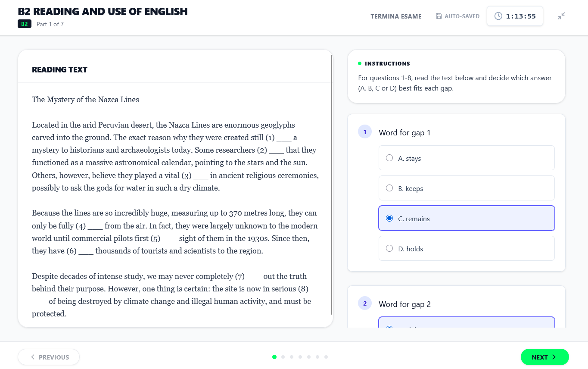588x369 pixels.
Task: Click the READING TEXT heading
Action: 59,70
